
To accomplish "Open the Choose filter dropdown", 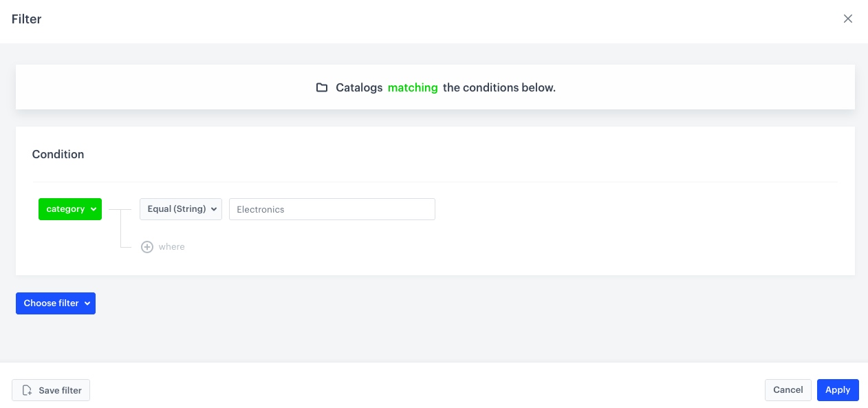I will click(x=55, y=303).
